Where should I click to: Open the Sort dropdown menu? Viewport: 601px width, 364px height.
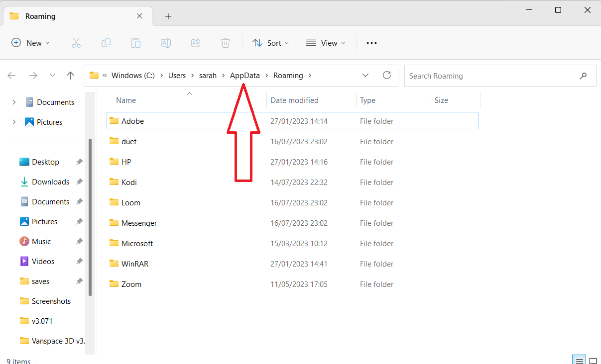point(270,43)
